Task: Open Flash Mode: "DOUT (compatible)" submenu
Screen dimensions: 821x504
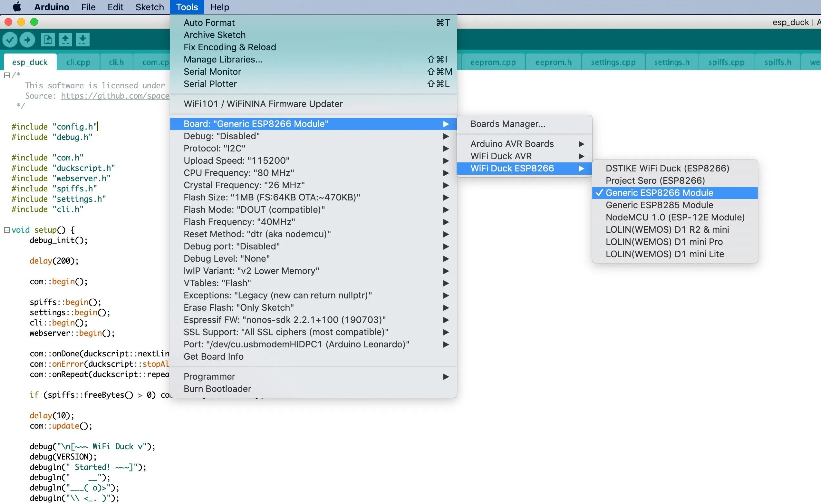Action: click(x=313, y=210)
